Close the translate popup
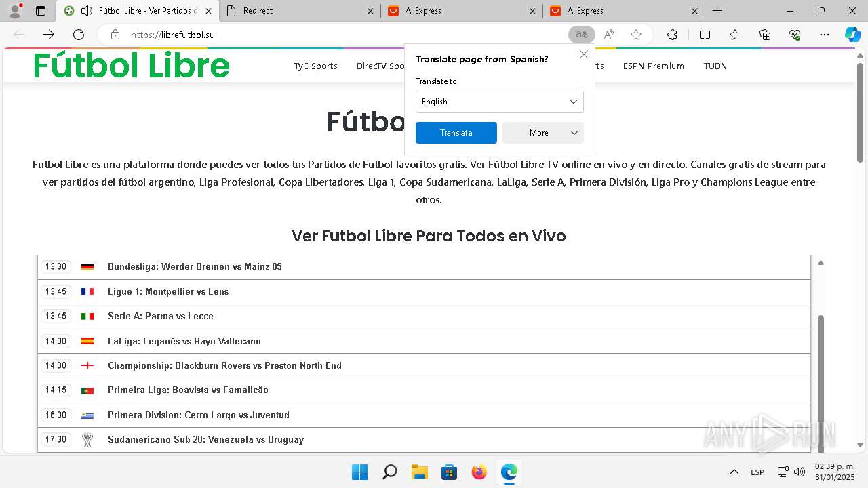Viewport: 868px width, 488px height. pos(583,54)
